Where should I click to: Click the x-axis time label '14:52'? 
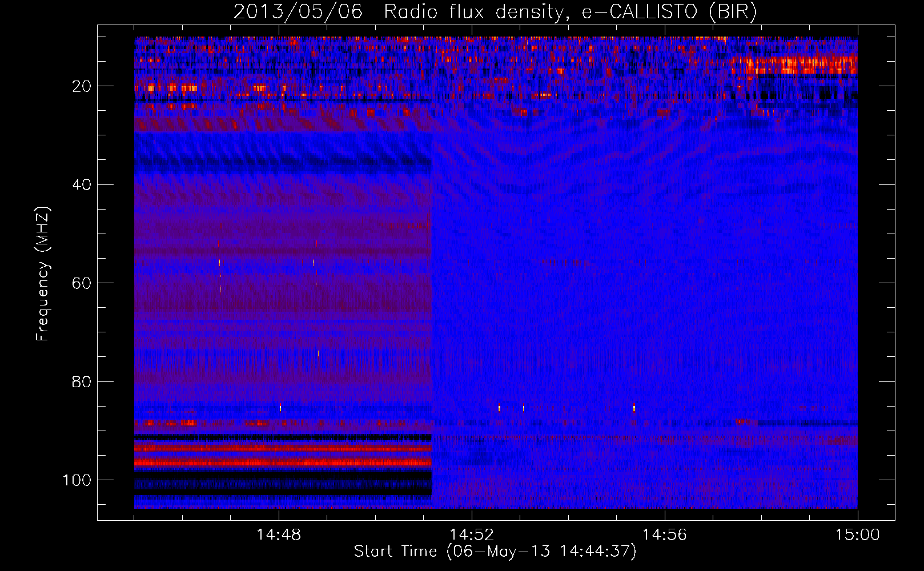click(472, 535)
